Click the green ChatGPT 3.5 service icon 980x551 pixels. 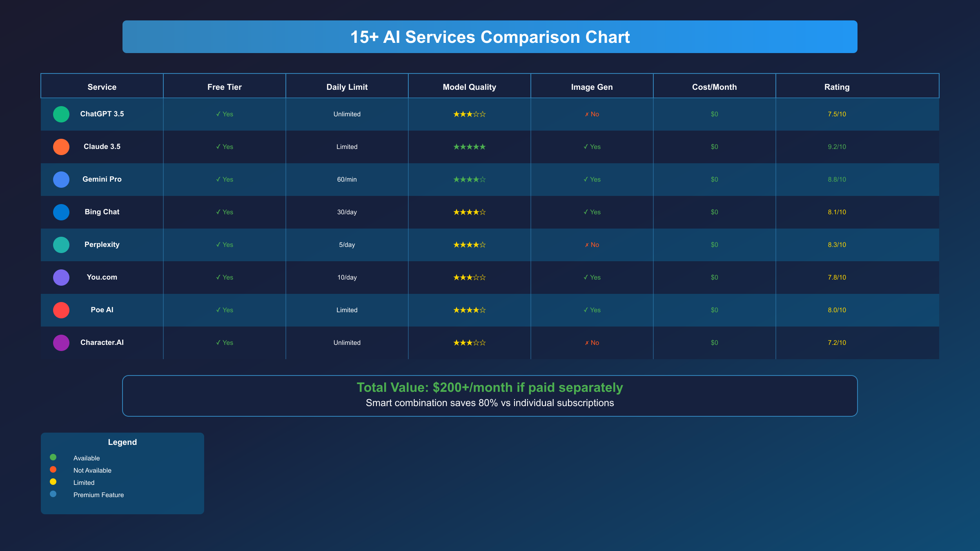coord(61,114)
